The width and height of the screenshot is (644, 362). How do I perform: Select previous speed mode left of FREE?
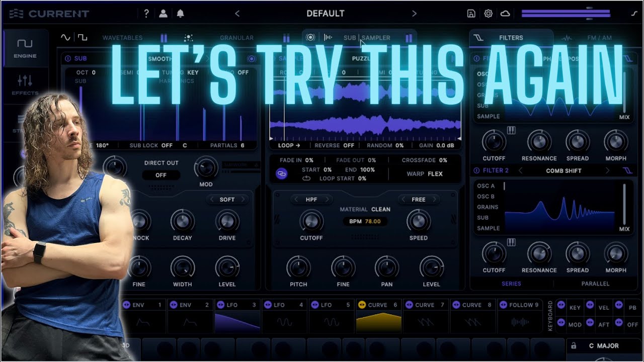coord(403,200)
